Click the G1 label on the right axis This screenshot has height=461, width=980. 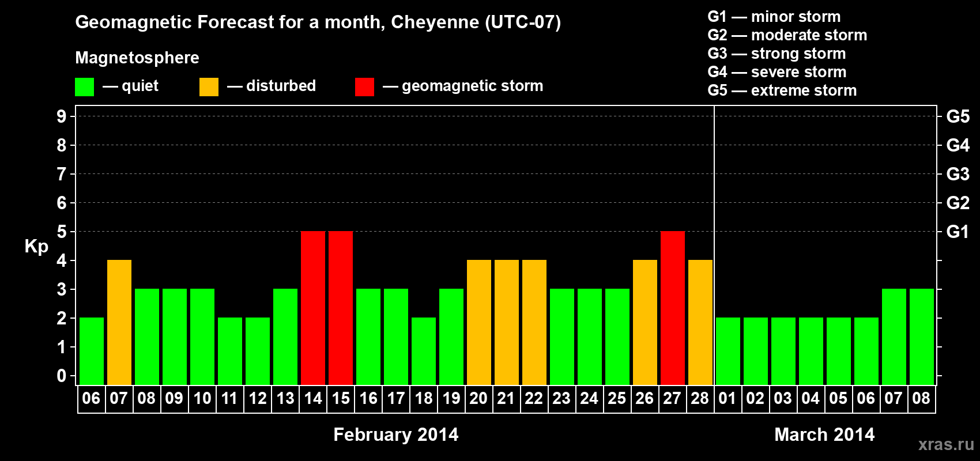tap(958, 232)
